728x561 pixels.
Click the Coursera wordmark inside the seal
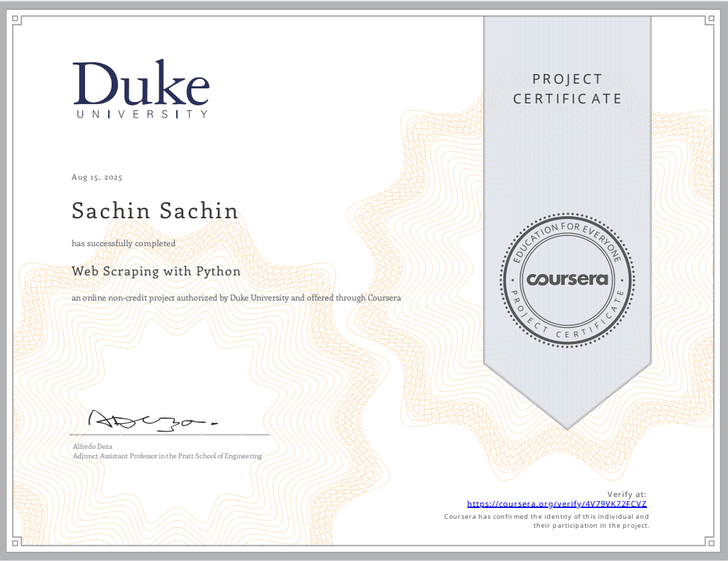[569, 278]
